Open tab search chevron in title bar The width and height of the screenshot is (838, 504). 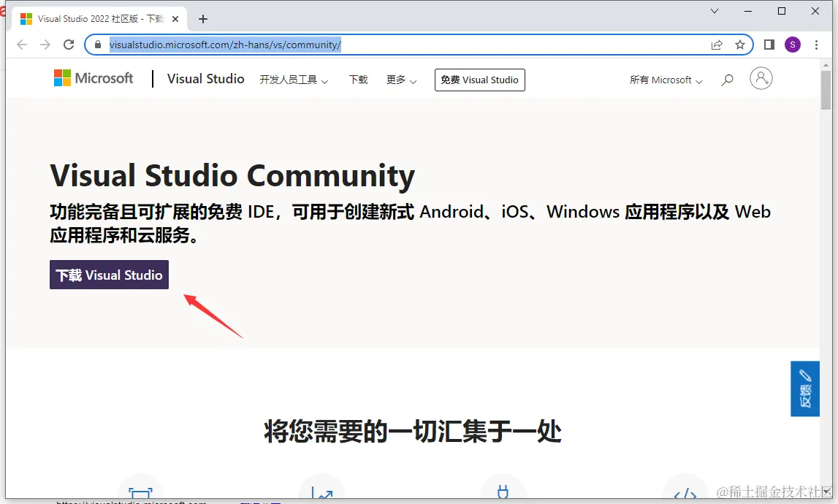click(x=714, y=11)
